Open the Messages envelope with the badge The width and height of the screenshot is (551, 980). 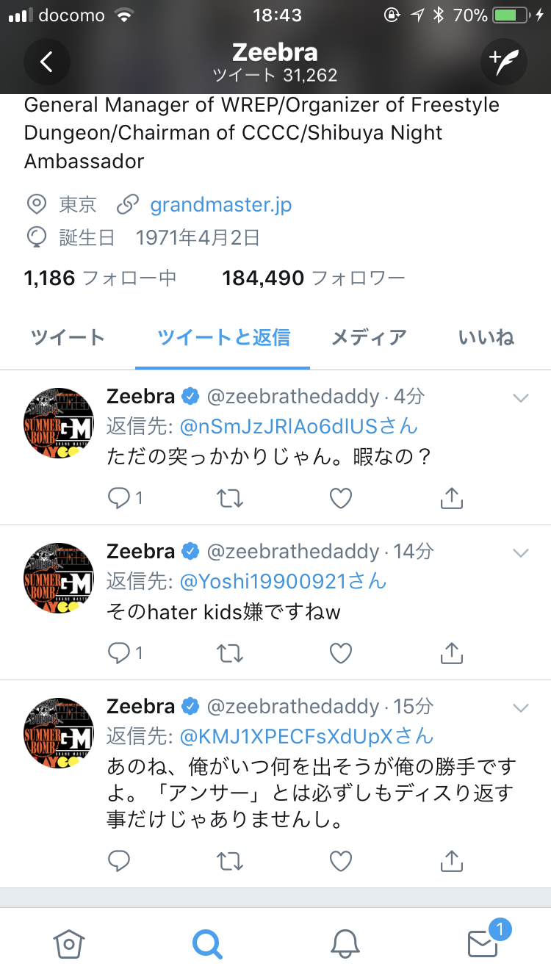pyautogui.click(x=483, y=945)
